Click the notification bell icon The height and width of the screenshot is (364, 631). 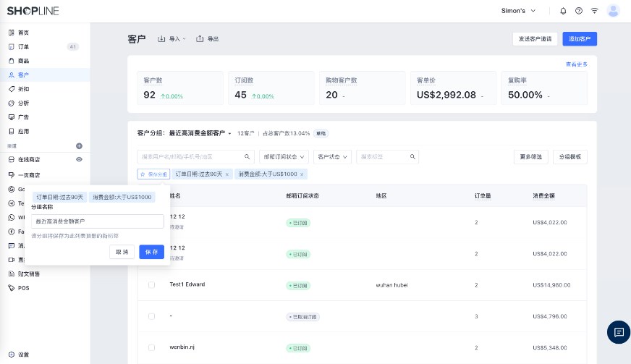[563, 11]
